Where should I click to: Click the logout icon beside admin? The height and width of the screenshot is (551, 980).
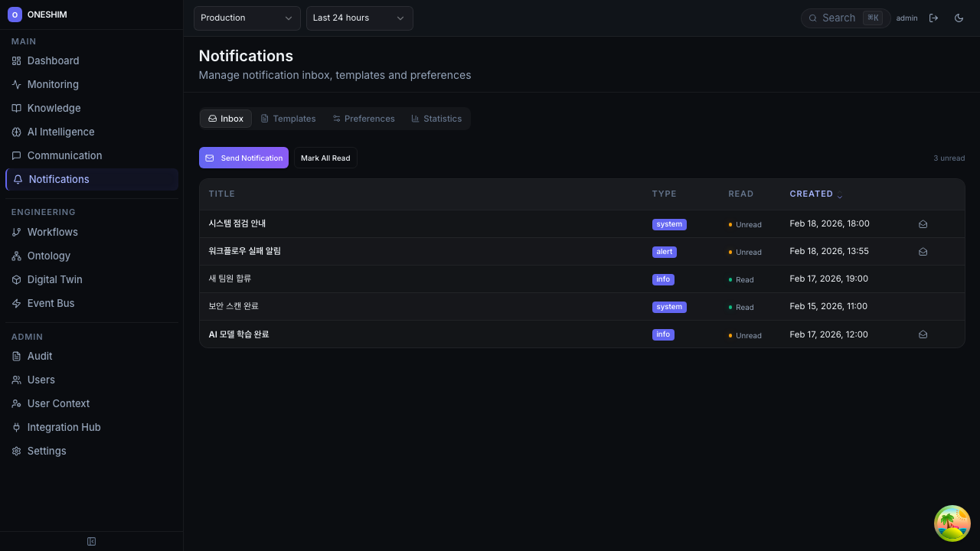pyautogui.click(x=933, y=18)
